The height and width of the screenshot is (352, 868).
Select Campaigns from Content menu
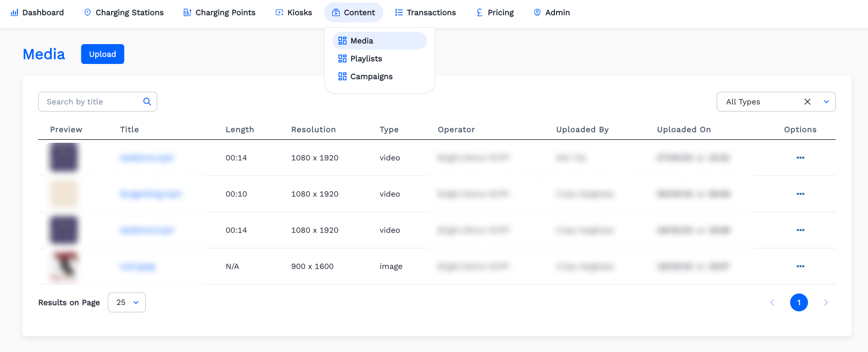[371, 76]
